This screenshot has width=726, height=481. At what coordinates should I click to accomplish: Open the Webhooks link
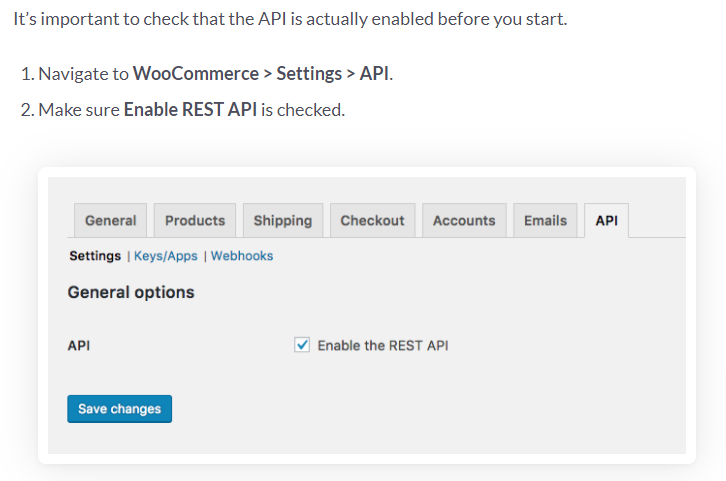[242, 256]
